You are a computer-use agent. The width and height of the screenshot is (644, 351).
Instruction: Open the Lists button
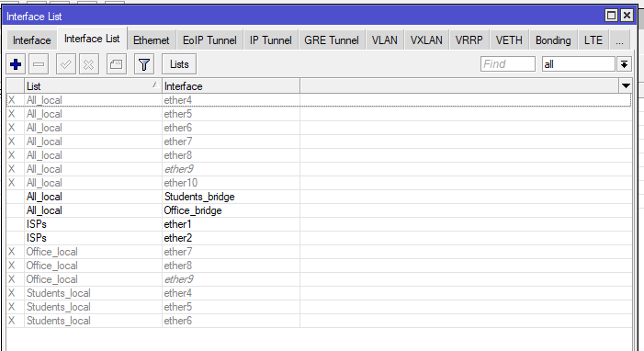(x=179, y=64)
